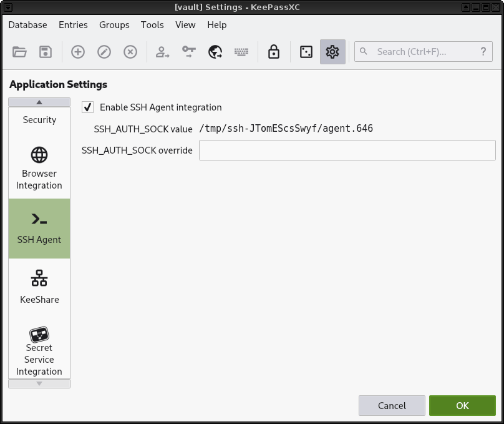The image size is (504, 424).
Task: Click the SSH_AUTH_SOCK override label
Action: pyautogui.click(x=137, y=150)
